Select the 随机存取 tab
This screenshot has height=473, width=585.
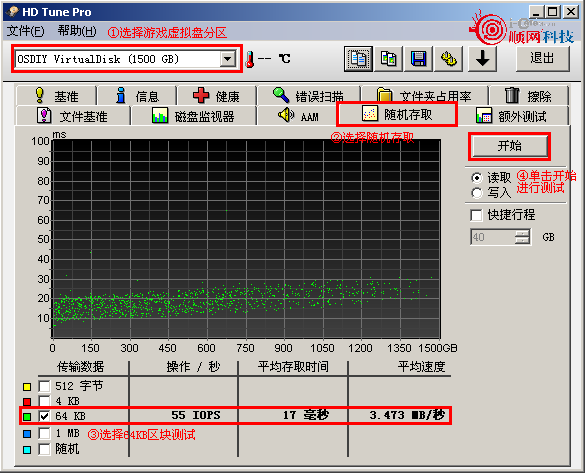[x=397, y=115]
